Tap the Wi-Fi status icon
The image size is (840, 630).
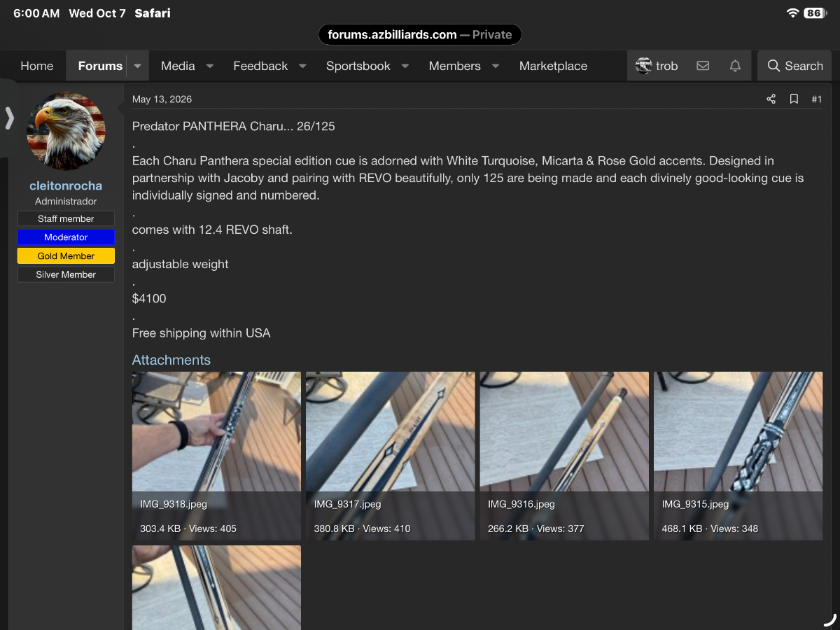pyautogui.click(x=792, y=13)
